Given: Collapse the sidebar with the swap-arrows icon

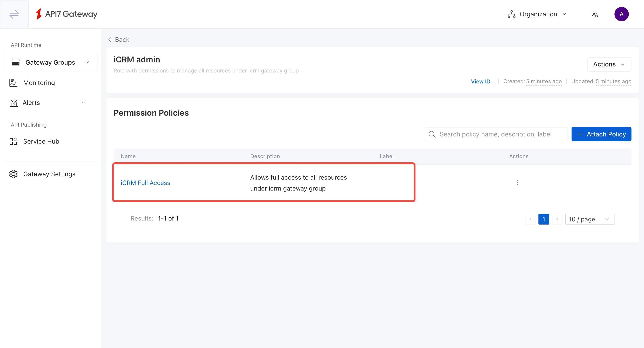Looking at the screenshot, I should tap(14, 14).
